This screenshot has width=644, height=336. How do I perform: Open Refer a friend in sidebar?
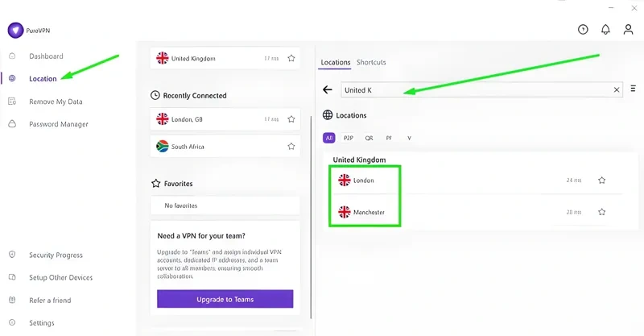pos(50,301)
